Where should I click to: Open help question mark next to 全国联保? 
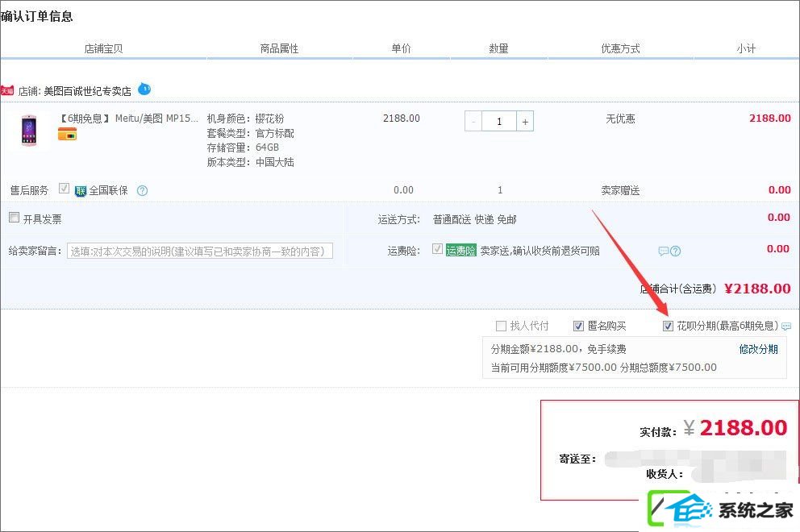143,191
